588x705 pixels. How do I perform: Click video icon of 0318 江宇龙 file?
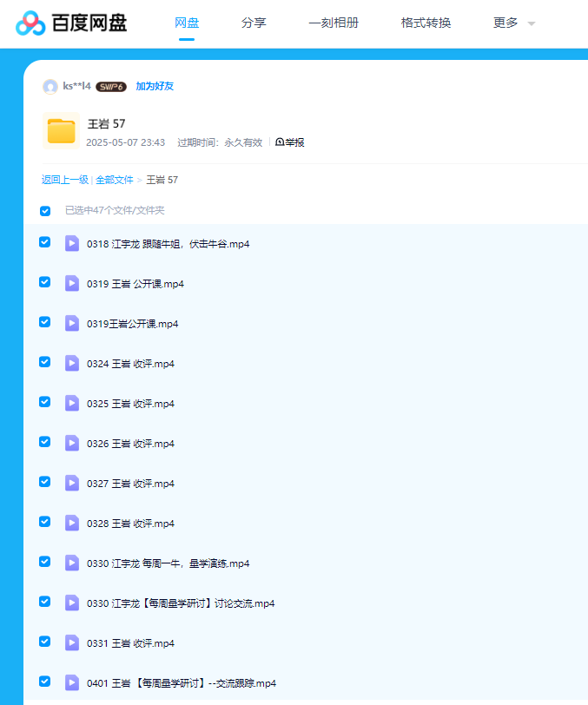[72, 243]
